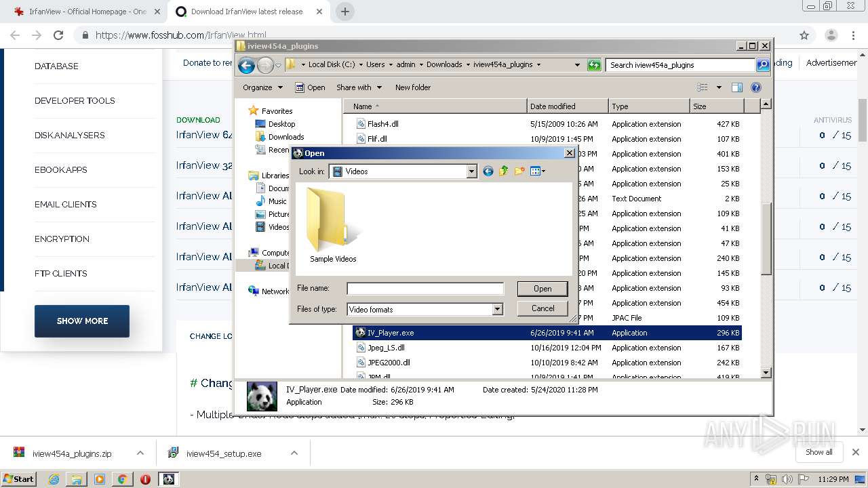The image size is (868, 488).
Task: Refresh the Explorer address bar
Action: pos(594,65)
